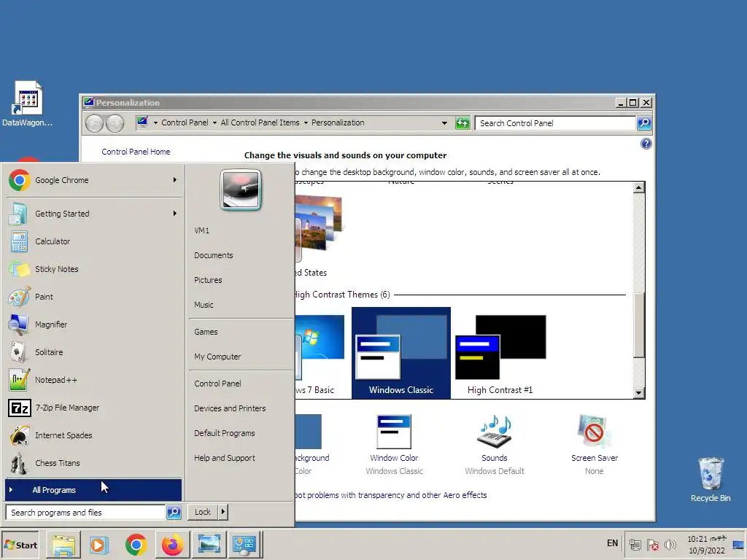
Task: Click troubleshoot transparency and Aero effects link
Action: click(391, 495)
